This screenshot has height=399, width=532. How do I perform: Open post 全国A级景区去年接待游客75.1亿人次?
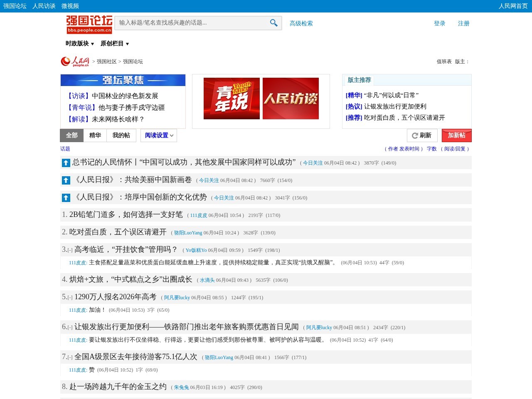135,357
